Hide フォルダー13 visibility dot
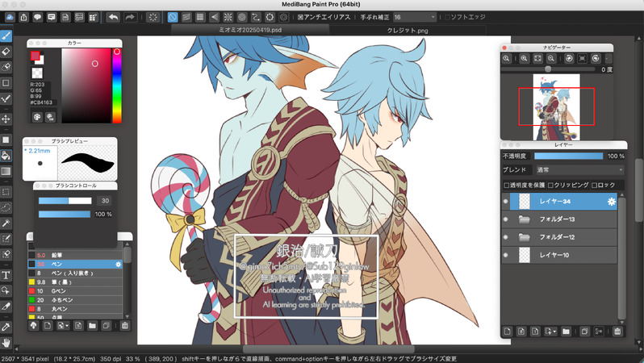Screen dimensions: 644x363 click(505, 219)
